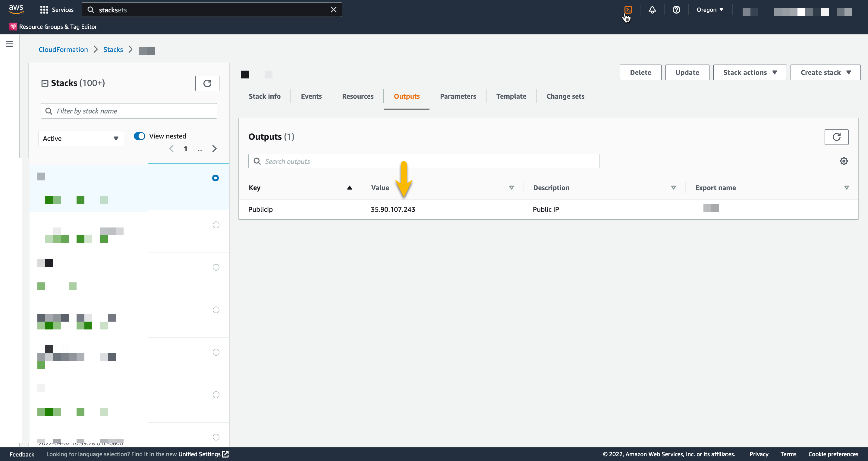Refresh the Stacks list
Image resolution: width=868 pixels, height=461 pixels.
coord(207,83)
